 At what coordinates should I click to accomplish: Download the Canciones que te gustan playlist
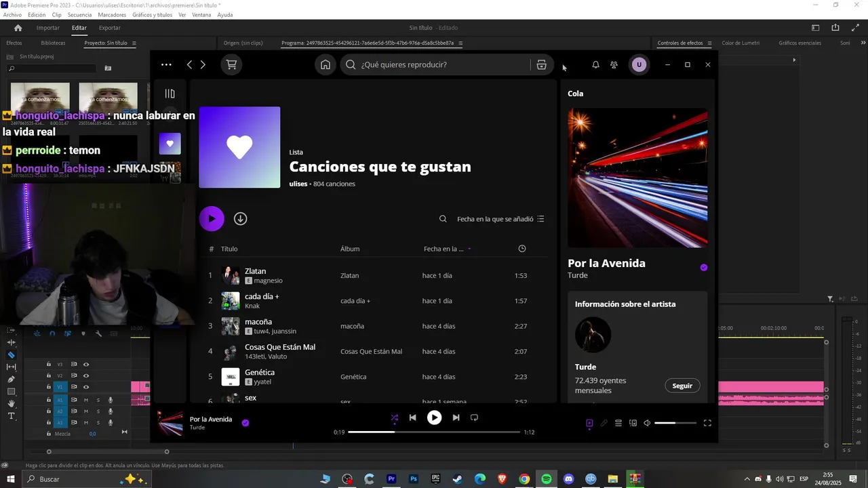[x=240, y=218]
